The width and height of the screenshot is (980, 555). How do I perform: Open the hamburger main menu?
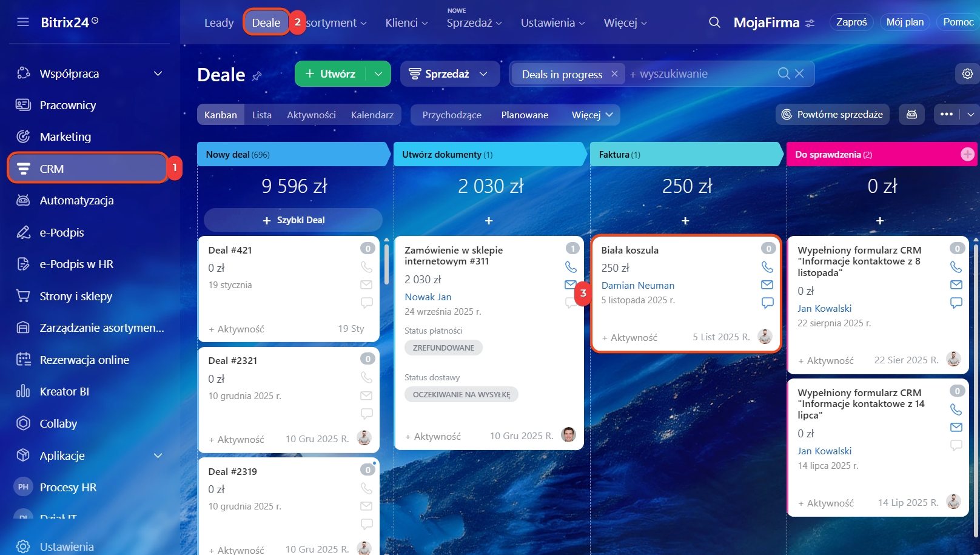23,22
